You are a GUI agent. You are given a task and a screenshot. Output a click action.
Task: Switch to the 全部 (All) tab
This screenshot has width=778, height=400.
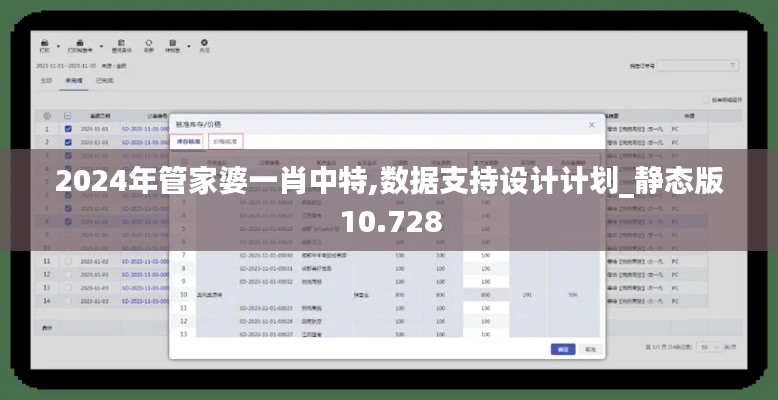tap(46, 80)
